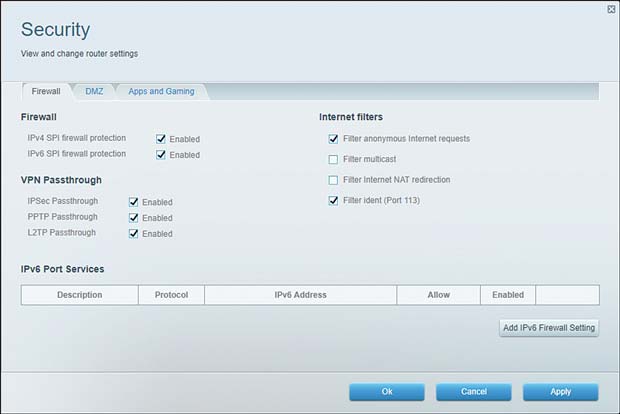Click the VPN Passthrough heading
The image size is (620, 414).
click(61, 180)
